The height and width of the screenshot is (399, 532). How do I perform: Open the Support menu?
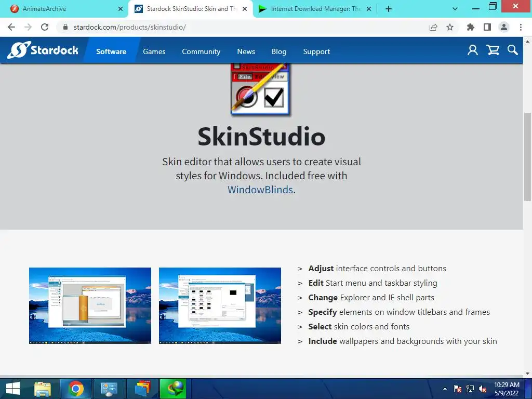(316, 51)
